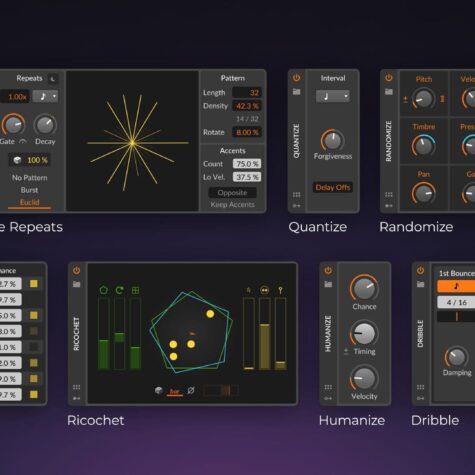Click the 1.00x rate field in Repeats

[x=15, y=97]
